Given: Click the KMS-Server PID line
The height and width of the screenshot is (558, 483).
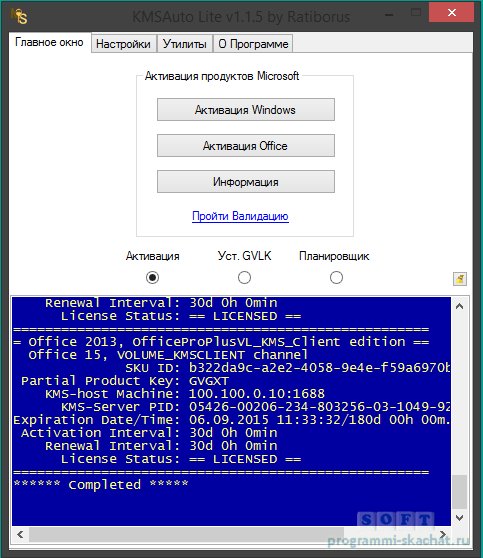Looking at the screenshot, I should [x=256, y=407].
